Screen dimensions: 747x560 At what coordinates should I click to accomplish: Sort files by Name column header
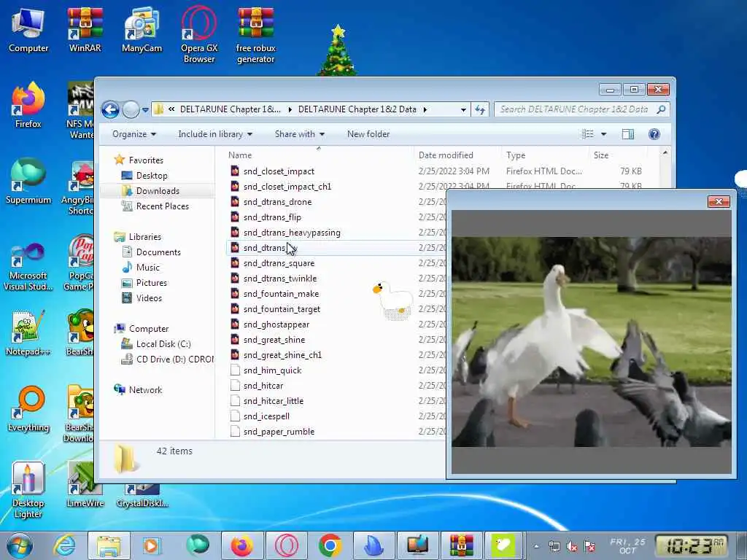click(240, 155)
